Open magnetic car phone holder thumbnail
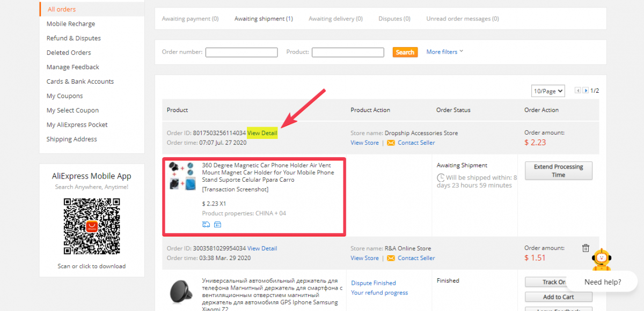Image resolution: width=644 pixels, height=311 pixels. (x=182, y=177)
